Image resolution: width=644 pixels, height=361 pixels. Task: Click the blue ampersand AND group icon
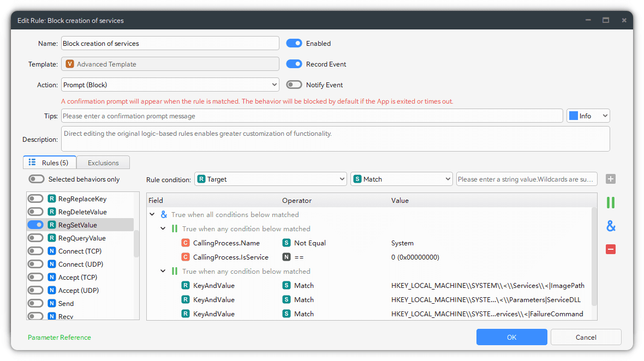pos(611,226)
